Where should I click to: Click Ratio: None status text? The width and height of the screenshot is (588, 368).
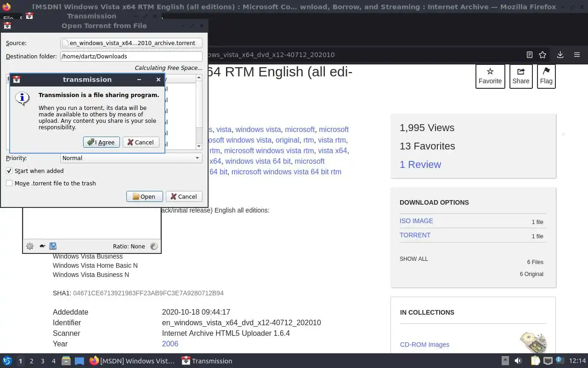pyautogui.click(x=129, y=246)
